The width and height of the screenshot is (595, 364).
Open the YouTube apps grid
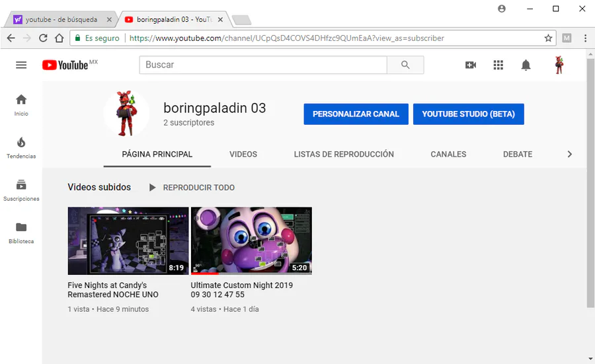pyautogui.click(x=498, y=65)
